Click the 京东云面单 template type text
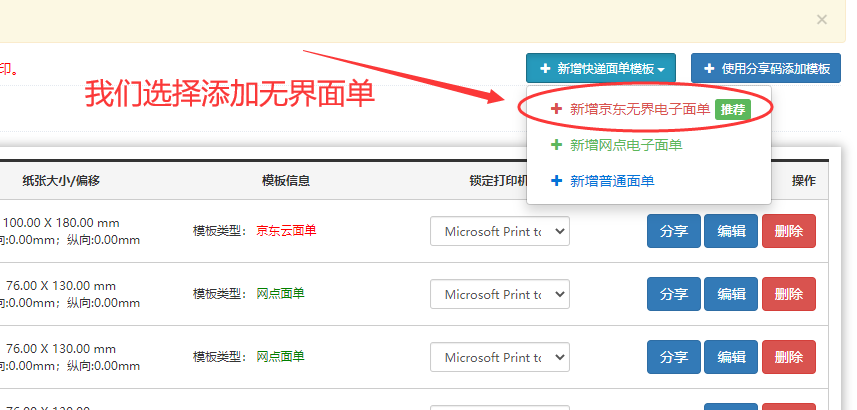857x410 pixels. tap(286, 231)
